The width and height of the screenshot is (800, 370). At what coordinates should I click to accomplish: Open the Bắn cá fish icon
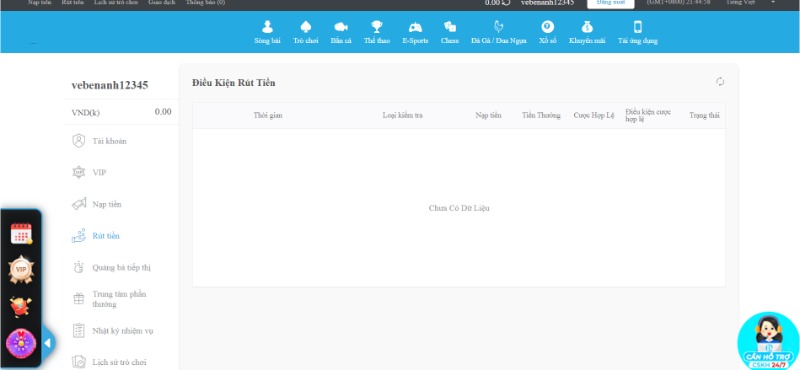(x=341, y=27)
